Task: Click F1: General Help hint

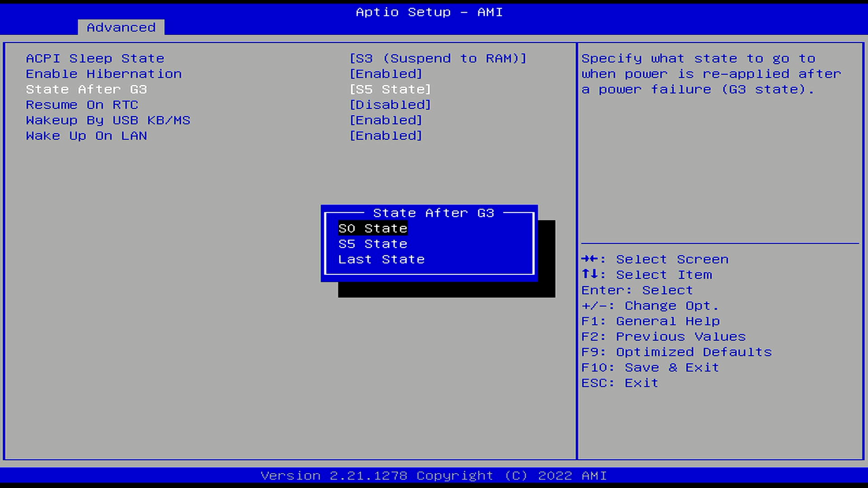Action: tap(650, 321)
